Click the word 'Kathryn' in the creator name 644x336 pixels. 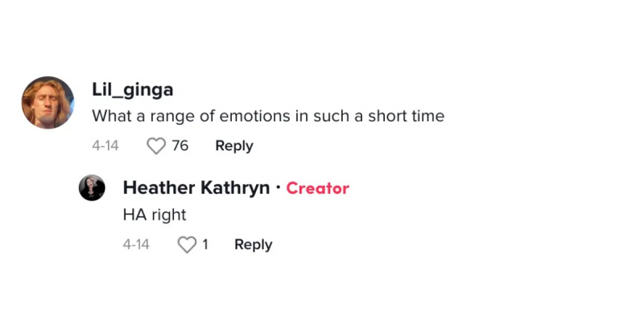point(235,188)
